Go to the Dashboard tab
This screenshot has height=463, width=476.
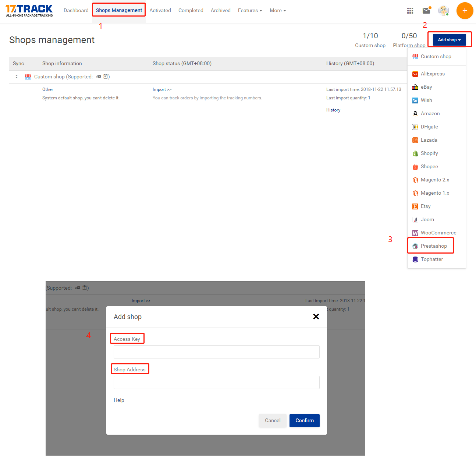pyautogui.click(x=76, y=10)
